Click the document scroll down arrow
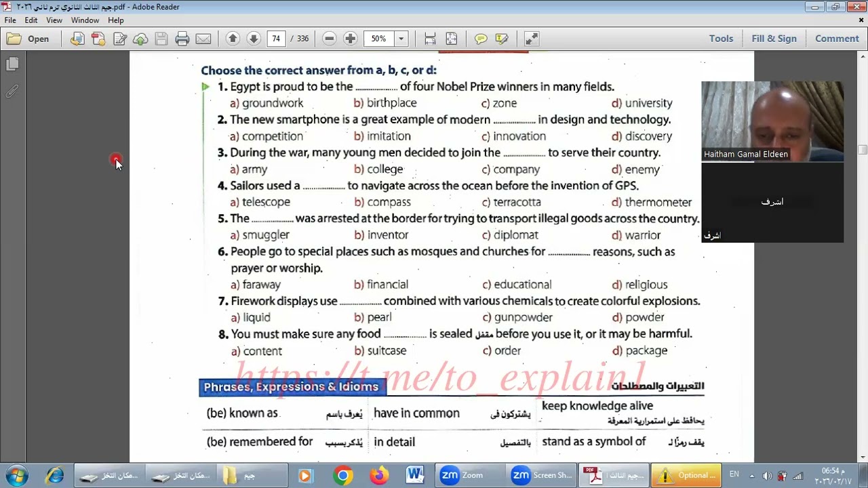 (x=862, y=457)
